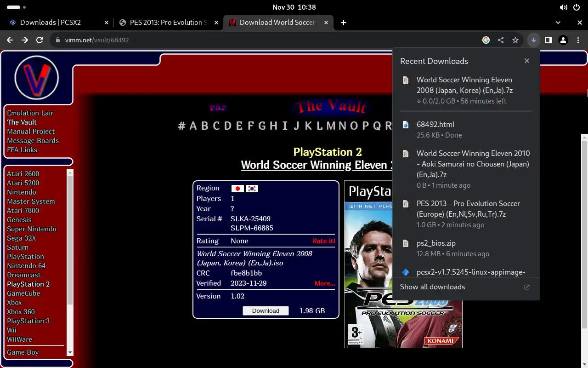Click the # symbol in the vault index

pyautogui.click(x=181, y=126)
